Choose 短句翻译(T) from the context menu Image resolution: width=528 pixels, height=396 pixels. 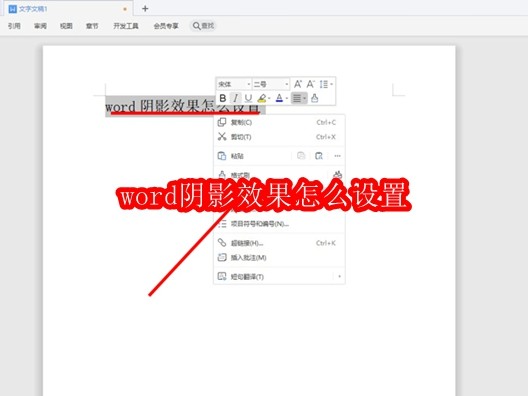tap(279, 276)
